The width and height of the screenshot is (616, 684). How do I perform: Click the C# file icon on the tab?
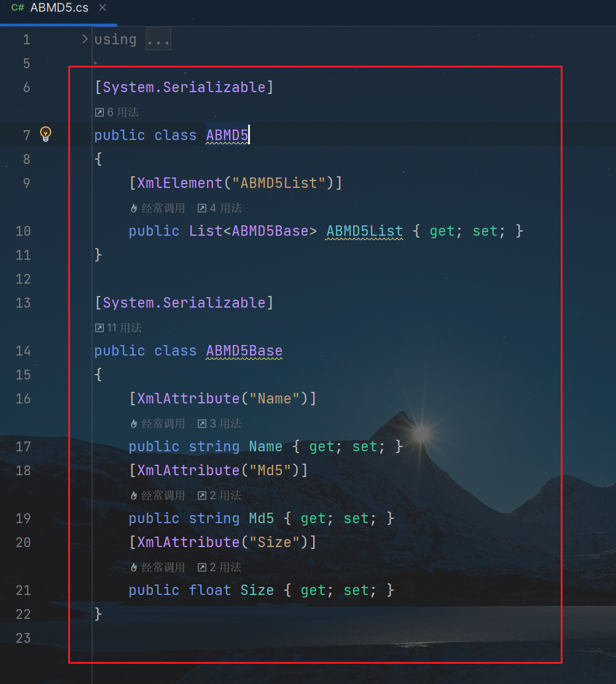coord(17,7)
